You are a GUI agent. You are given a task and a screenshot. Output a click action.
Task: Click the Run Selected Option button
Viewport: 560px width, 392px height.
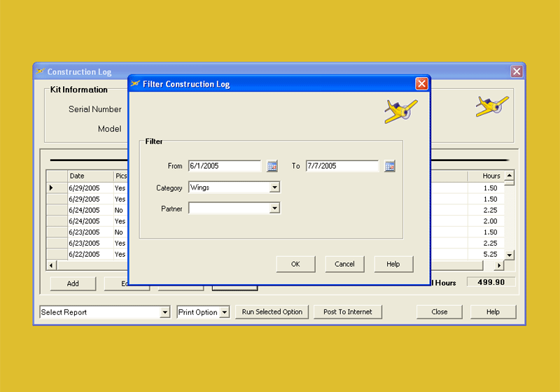click(x=272, y=312)
